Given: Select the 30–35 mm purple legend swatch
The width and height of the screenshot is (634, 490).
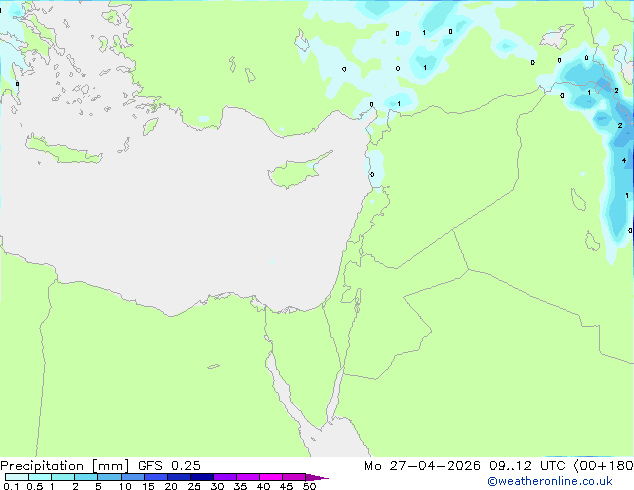Looking at the screenshot, I should [224, 477].
